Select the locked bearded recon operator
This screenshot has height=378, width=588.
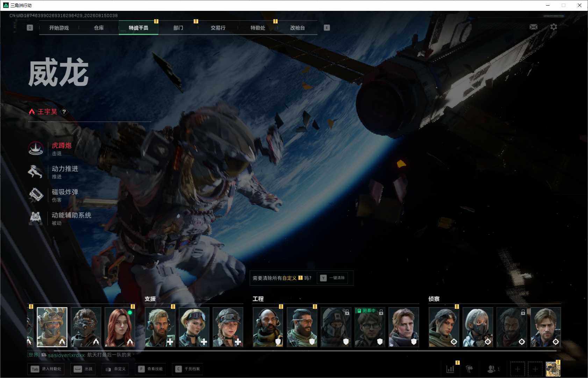point(512,327)
